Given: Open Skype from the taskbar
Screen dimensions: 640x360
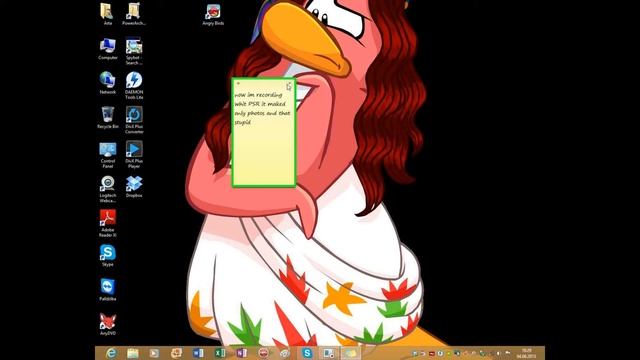Looking at the screenshot, I should (307, 353).
